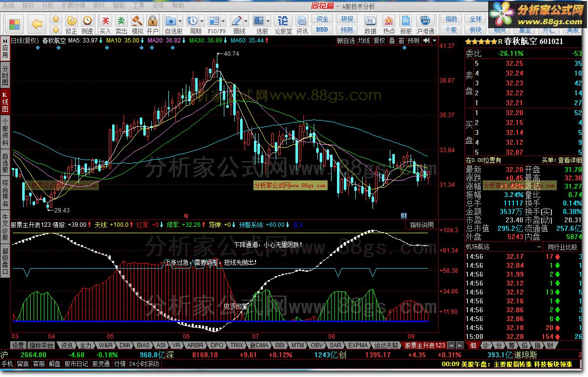588x377 pixels.
Task: Click the 资金 button
Action: [x=322, y=19]
